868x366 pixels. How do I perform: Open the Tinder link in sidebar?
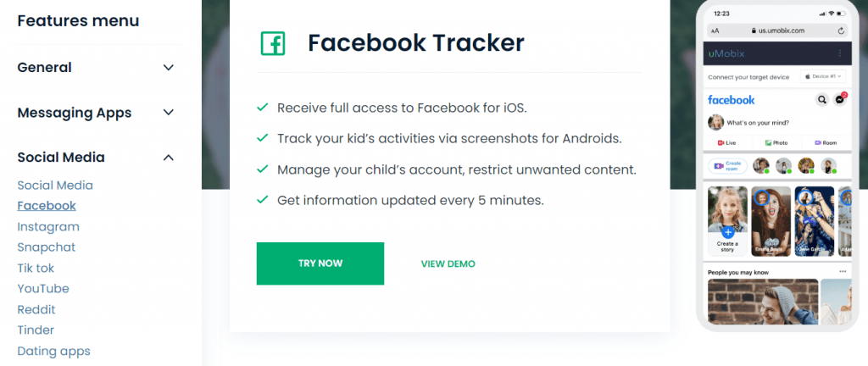pos(35,330)
